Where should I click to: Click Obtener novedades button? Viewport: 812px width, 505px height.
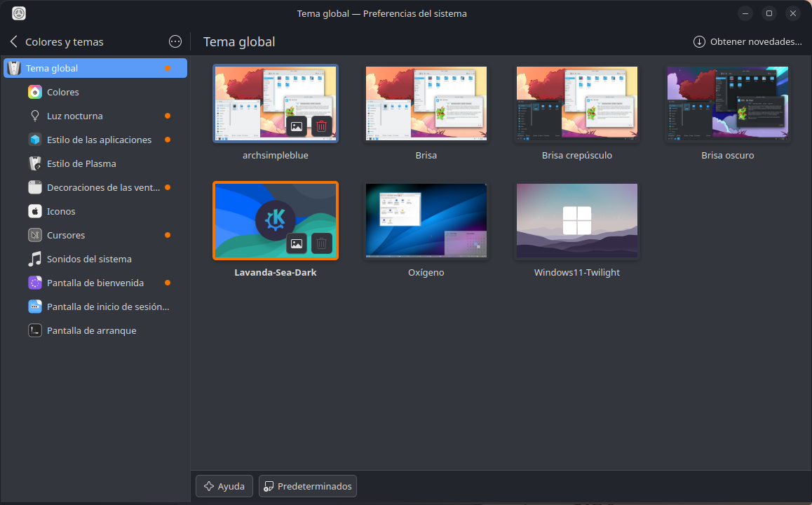(x=747, y=42)
